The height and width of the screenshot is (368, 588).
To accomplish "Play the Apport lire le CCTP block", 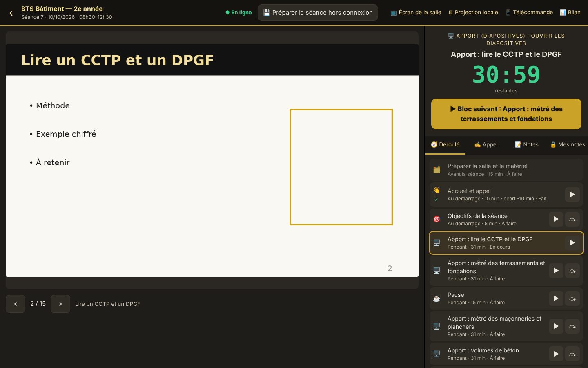I will point(572,243).
